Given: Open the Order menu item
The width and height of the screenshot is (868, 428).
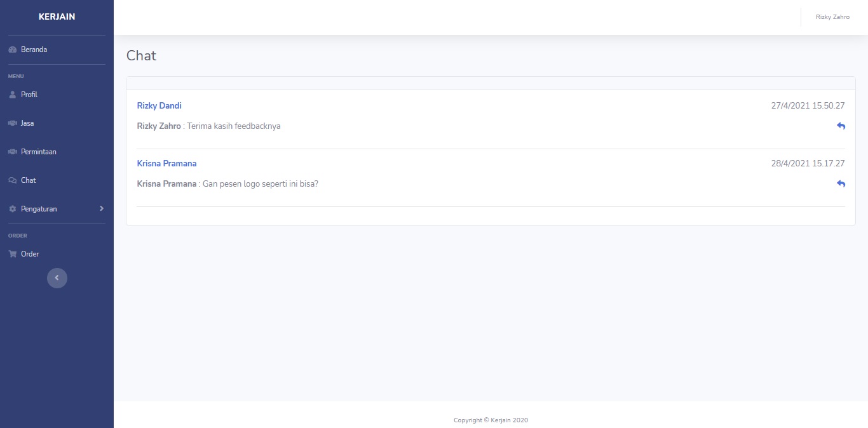Looking at the screenshot, I should coord(57,254).
